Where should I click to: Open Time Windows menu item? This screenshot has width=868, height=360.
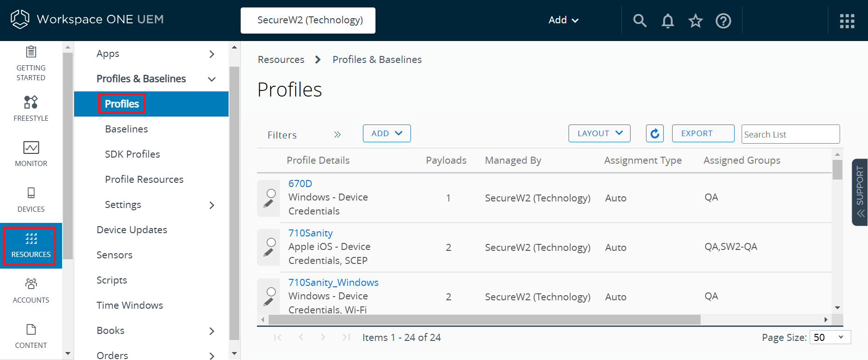130,305
